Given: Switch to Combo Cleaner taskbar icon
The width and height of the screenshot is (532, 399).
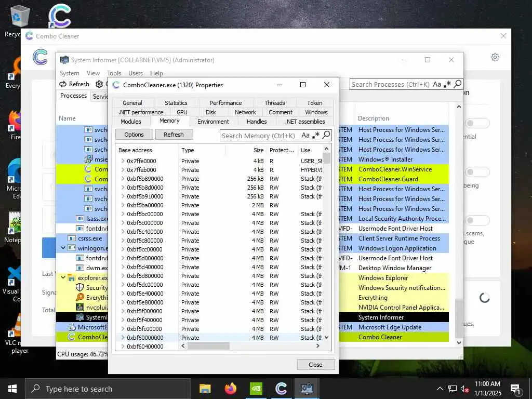Looking at the screenshot, I should [x=281, y=389].
